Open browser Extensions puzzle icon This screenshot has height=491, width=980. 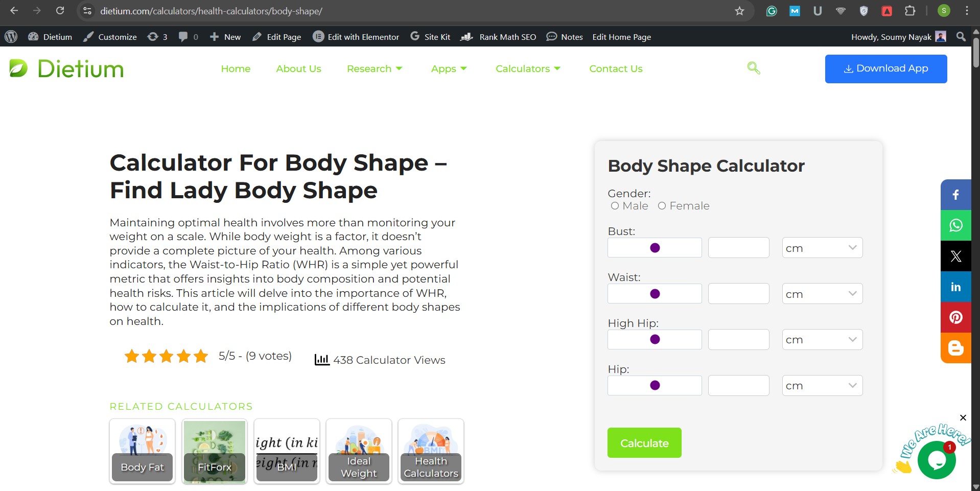(910, 11)
